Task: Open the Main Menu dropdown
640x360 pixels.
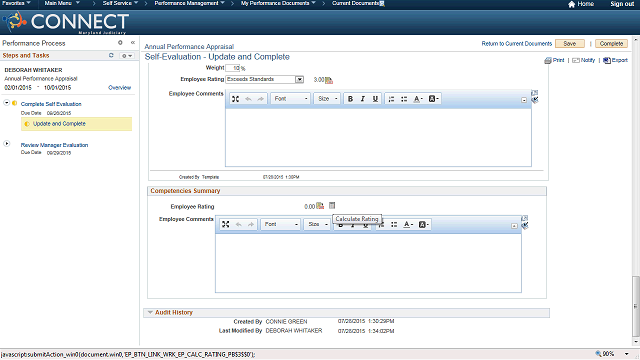Action: tap(62, 3)
